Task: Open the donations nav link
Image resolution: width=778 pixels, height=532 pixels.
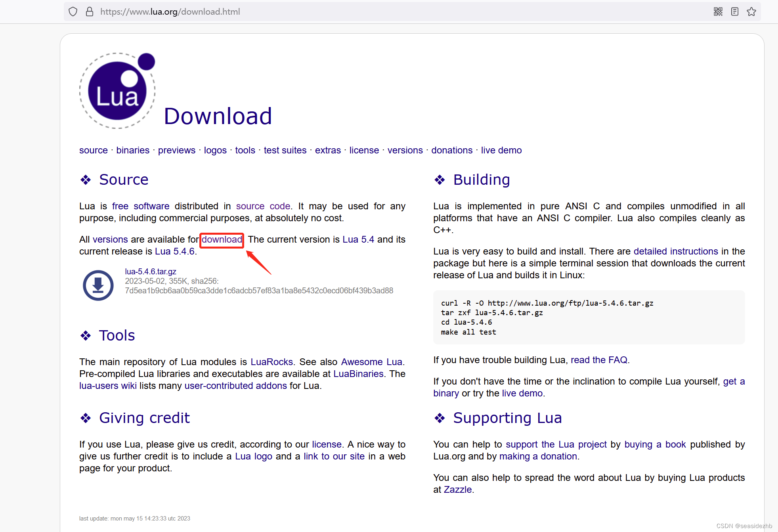Action: (x=452, y=150)
